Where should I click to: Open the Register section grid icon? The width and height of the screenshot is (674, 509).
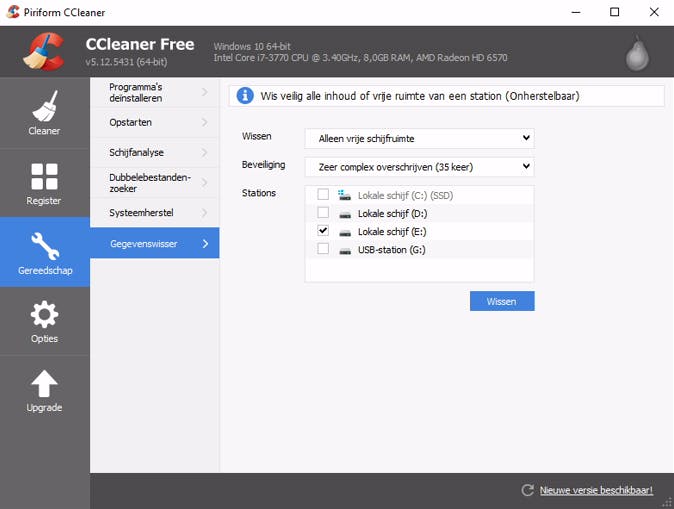[44, 176]
